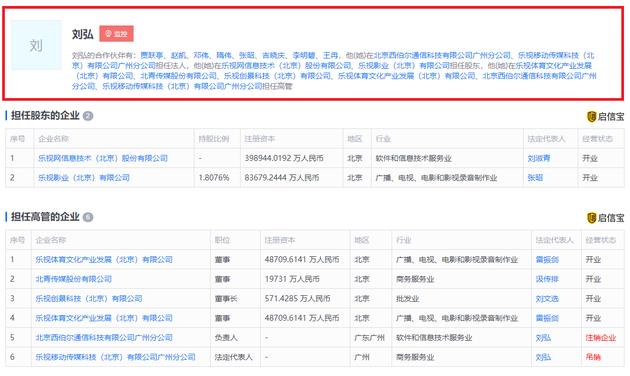Select the 董事长 position cell
630x376 pixels.
tap(226, 298)
